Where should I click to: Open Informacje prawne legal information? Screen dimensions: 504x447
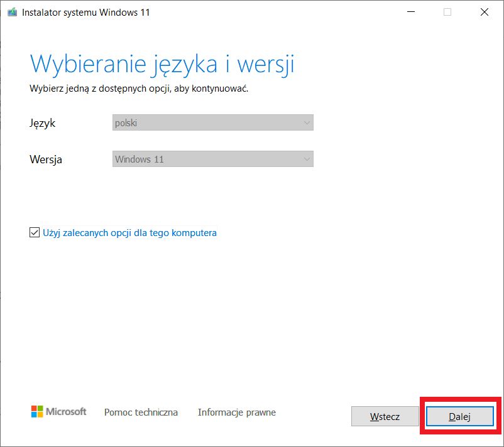click(236, 412)
